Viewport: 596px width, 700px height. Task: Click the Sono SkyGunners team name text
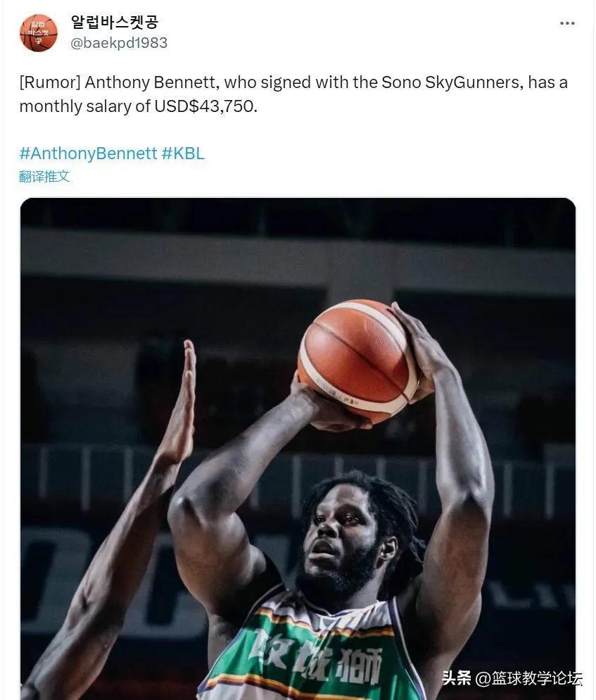450,82
